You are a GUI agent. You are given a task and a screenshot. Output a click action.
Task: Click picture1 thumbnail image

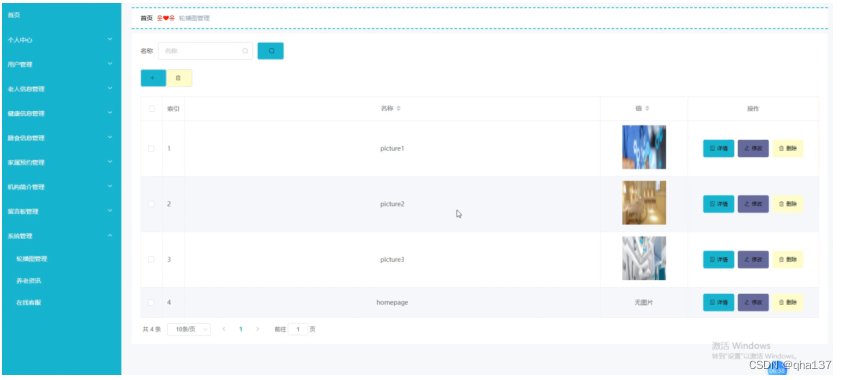click(644, 147)
